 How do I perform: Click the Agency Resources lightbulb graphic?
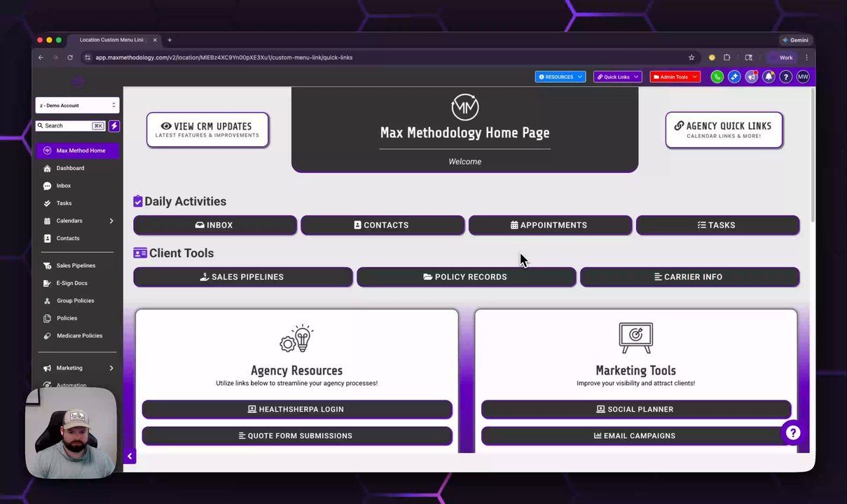[x=296, y=339]
